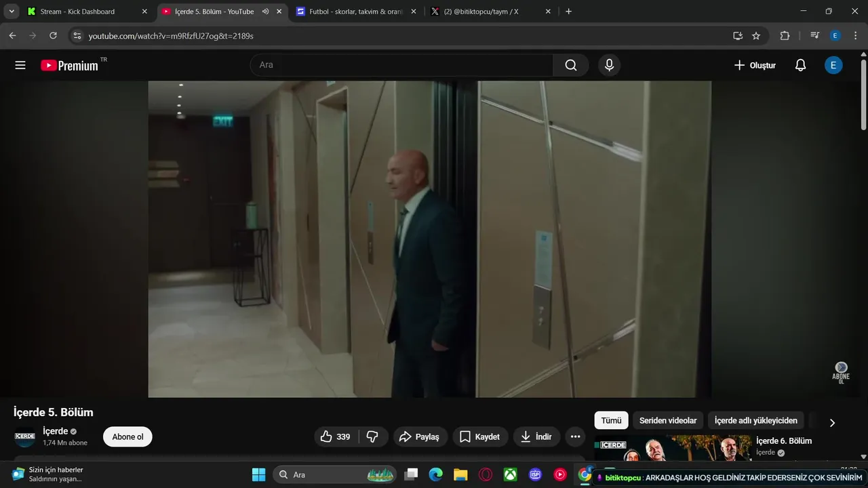Go back with browser back arrow

pyautogui.click(x=12, y=35)
